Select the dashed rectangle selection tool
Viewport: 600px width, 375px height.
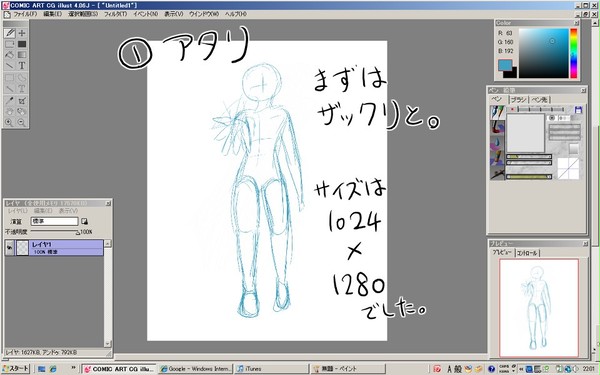(x=10, y=44)
